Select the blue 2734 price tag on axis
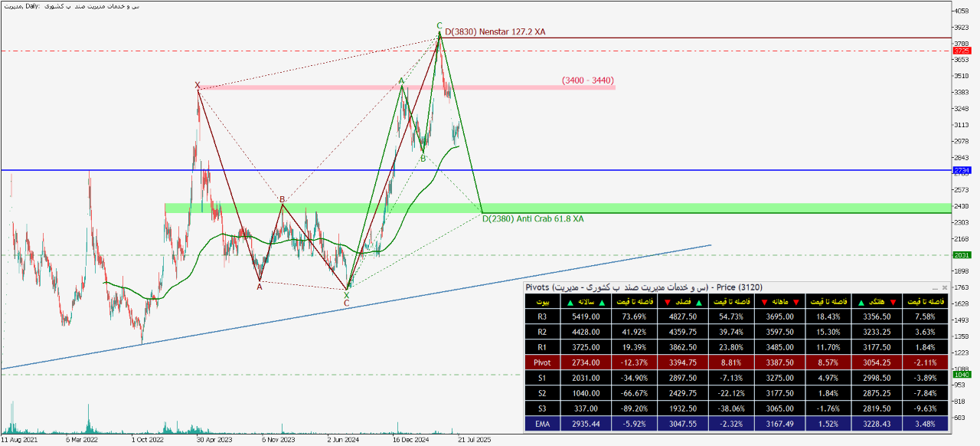This screenshot has height=446, width=980. [961, 170]
